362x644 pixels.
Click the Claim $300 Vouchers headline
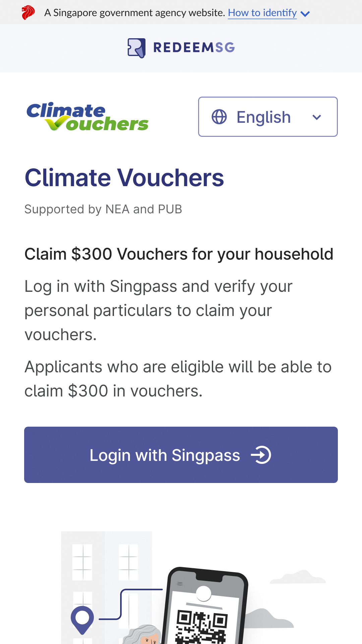pyautogui.click(x=179, y=254)
